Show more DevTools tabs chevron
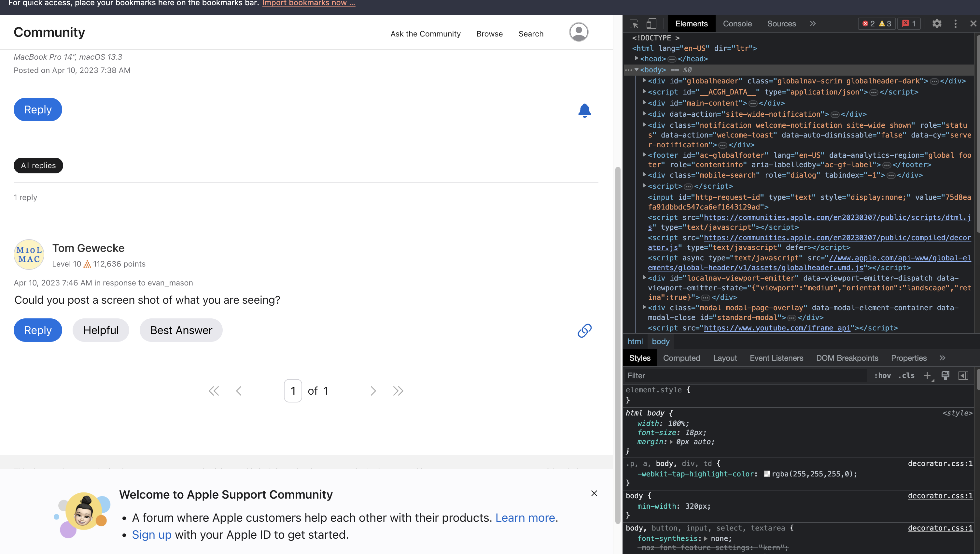The width and height of the screenshot is (980, 554). [813, 23]
